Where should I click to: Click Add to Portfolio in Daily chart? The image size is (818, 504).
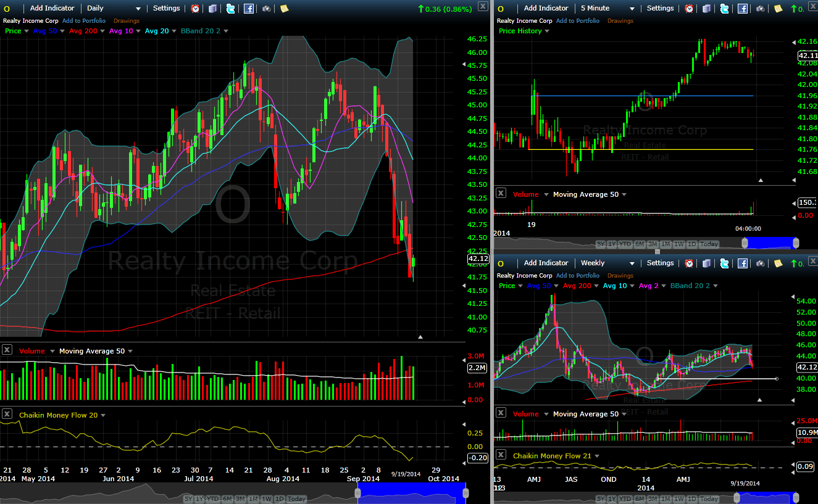click(x=84, y=21)
